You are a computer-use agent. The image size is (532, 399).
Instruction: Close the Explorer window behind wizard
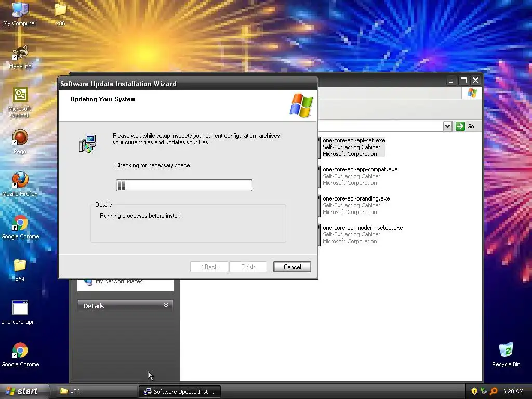click(476, 81)
